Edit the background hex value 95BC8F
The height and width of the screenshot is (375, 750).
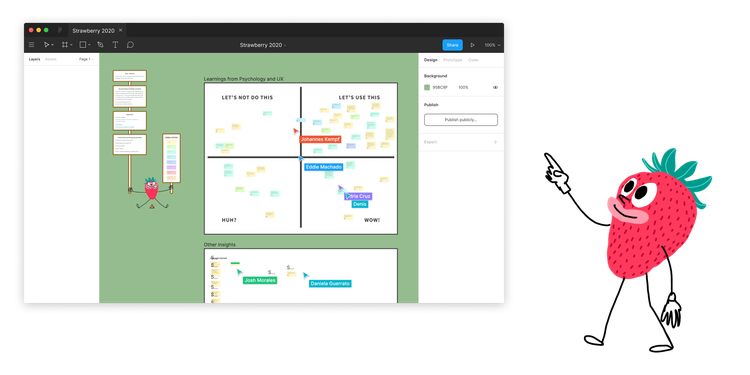coord(441,88)
